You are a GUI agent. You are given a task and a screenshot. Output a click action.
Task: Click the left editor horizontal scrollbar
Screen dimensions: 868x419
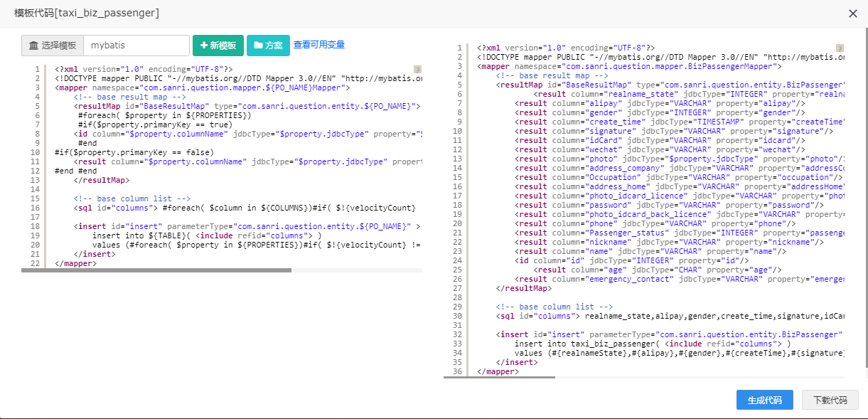point(156,270)
